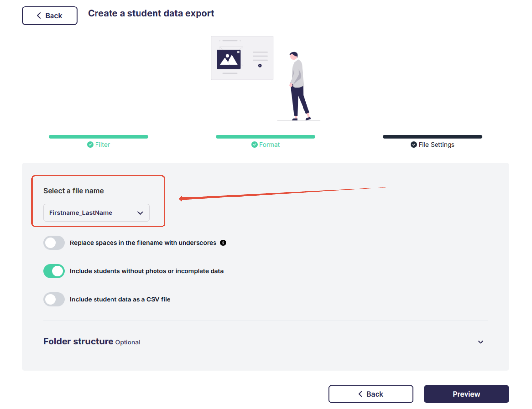Screen dimensions: 532x409
Task: Click the bottom Back button
Action: [x=371, y=394]
